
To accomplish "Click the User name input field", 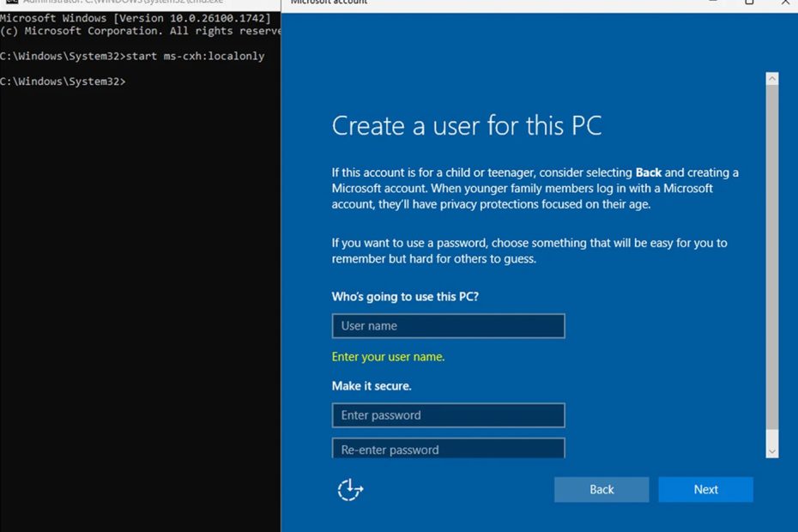I will click(449, 326).
